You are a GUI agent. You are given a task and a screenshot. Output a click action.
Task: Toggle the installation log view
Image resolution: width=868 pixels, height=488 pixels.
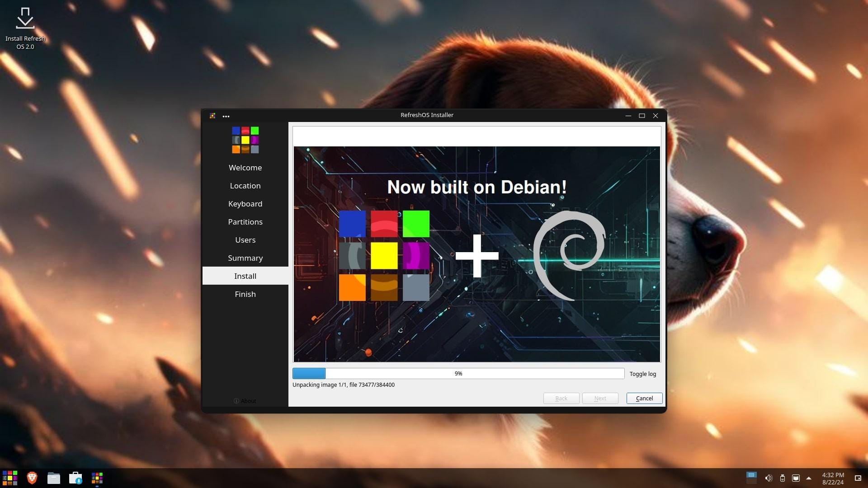pyautogui.click(x=642, y=374)
